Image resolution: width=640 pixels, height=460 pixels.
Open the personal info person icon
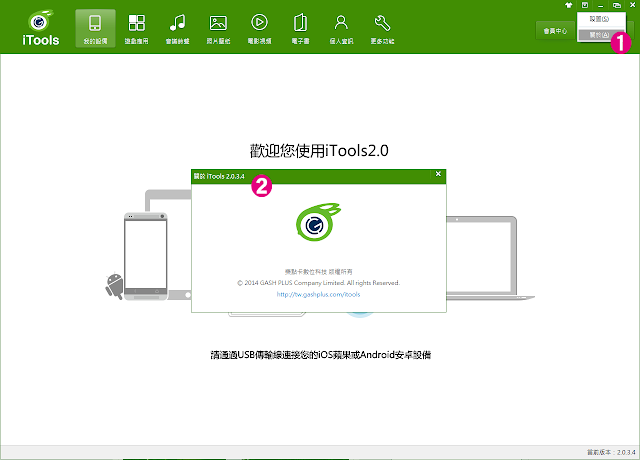[341, 29]
